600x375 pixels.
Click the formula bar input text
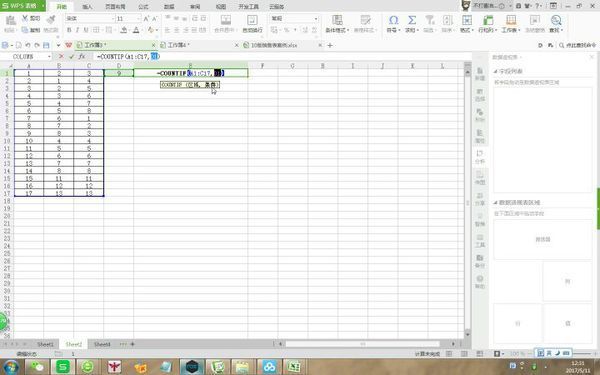[128, 56]
